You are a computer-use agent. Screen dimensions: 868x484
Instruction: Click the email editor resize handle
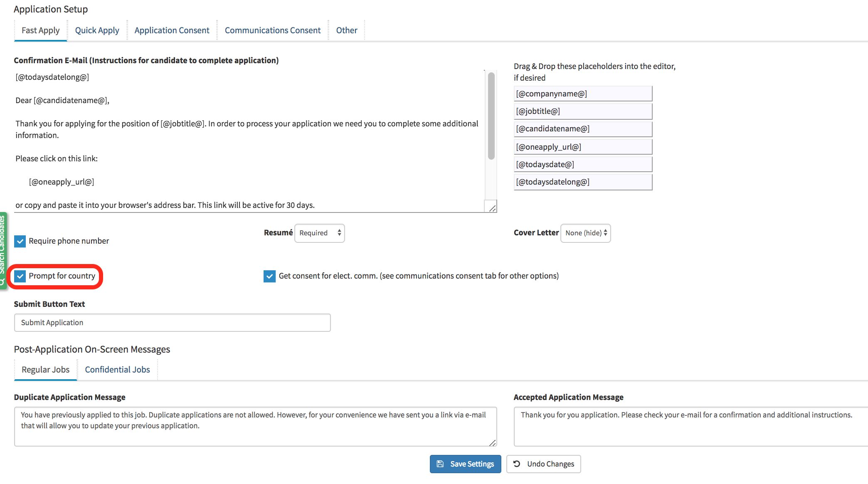pyautogui.click(x=492, y=208)
